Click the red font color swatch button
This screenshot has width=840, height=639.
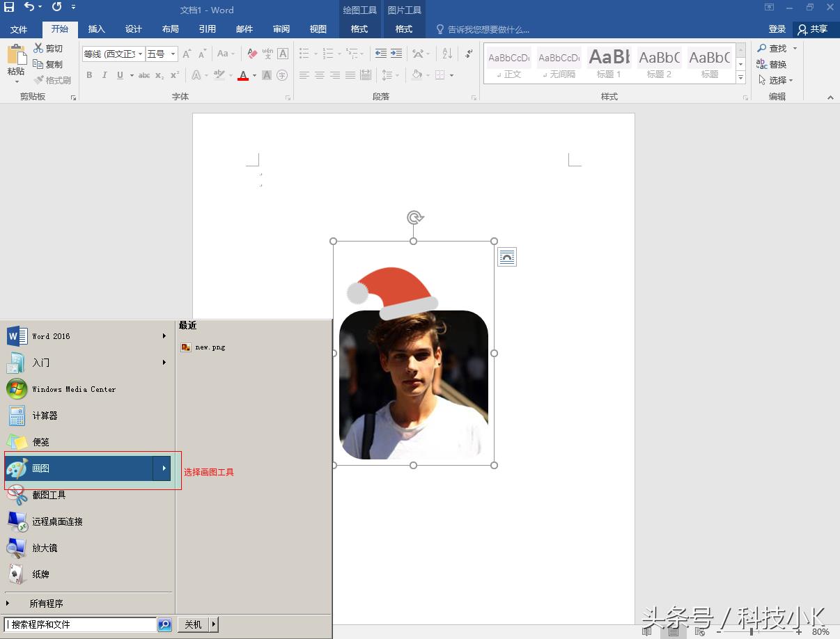[243, 75]
